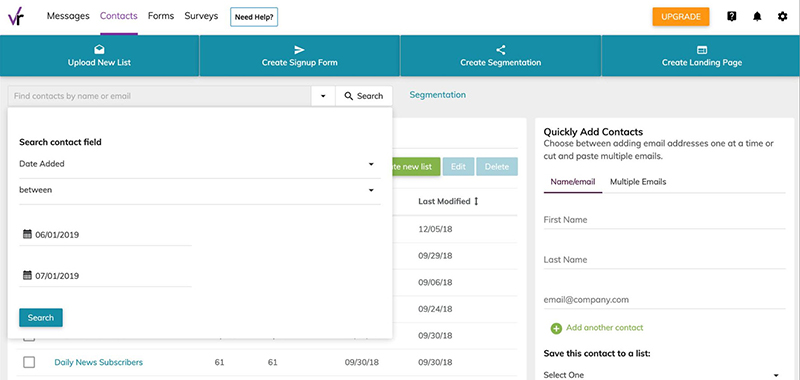Open Forms in top navigation
This screenshot has width=800, height=380.
click(x=161, y=16)
